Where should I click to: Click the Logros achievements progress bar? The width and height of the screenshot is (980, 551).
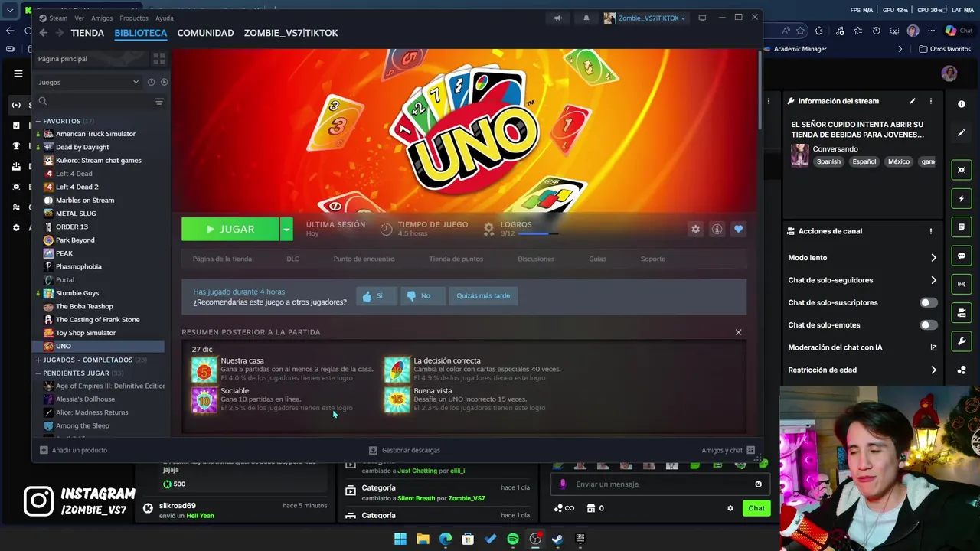coord(538,233)
